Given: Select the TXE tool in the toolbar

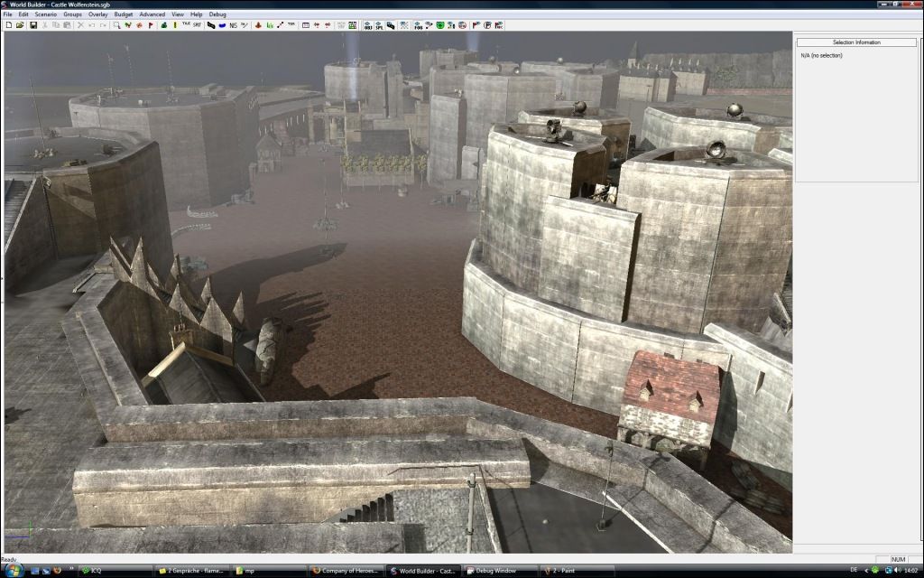Looking at the screenshot, I should point(186,24).
